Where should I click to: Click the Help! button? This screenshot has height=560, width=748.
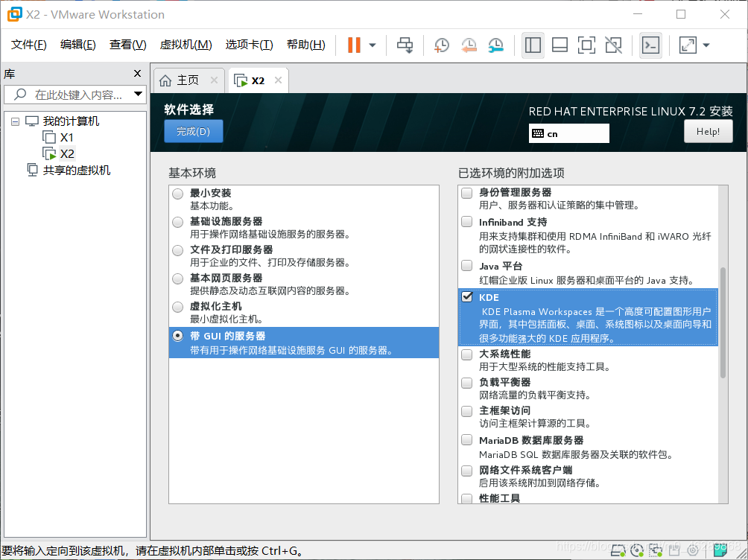pyautogui.click(x=708, y=131)
